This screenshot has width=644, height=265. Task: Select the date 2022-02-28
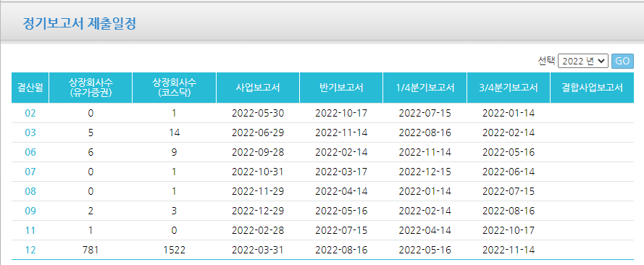[258, 230]
